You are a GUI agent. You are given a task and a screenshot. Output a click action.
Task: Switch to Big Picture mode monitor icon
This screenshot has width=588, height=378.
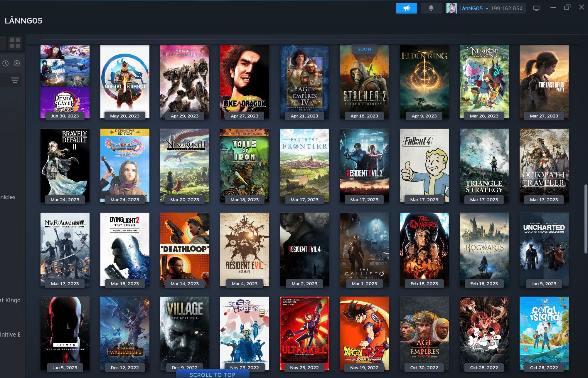(x=536, y=8)
